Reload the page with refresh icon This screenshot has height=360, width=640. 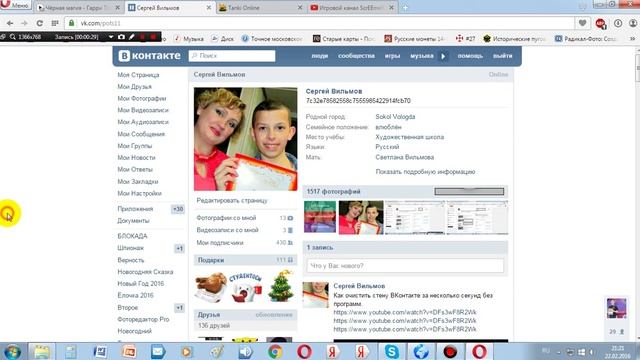coord(40,23)
